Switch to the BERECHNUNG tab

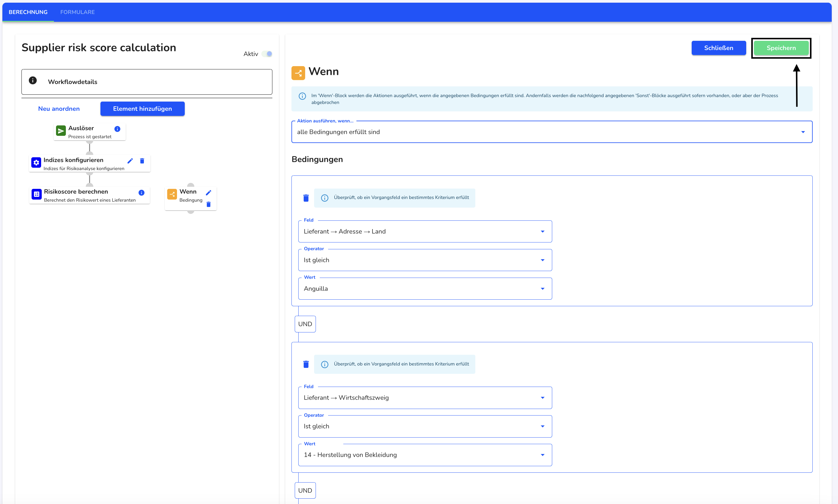[28, 12]
